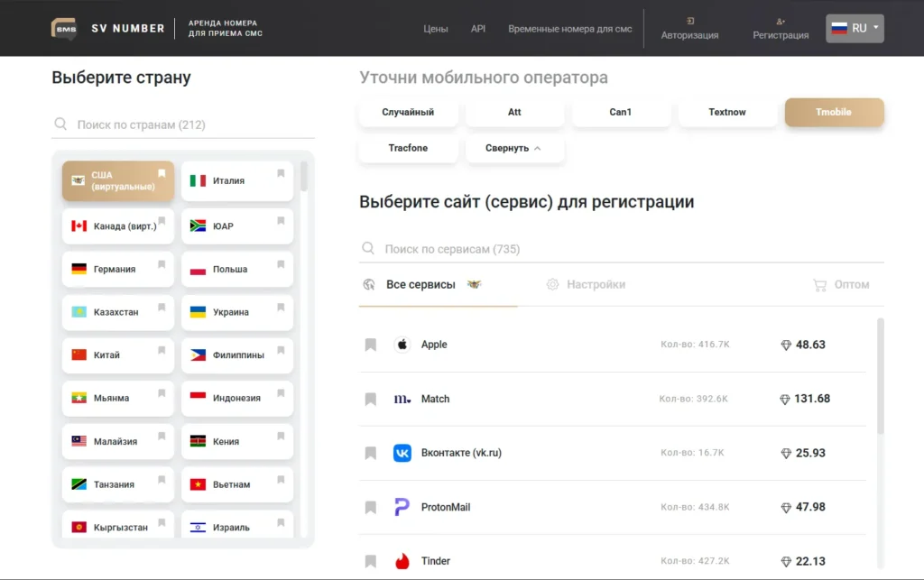The width and height of the screenshot is (924, 580).
Task: Toggle bookmark for ProtonMail service
Action: (x=371, y=507)
